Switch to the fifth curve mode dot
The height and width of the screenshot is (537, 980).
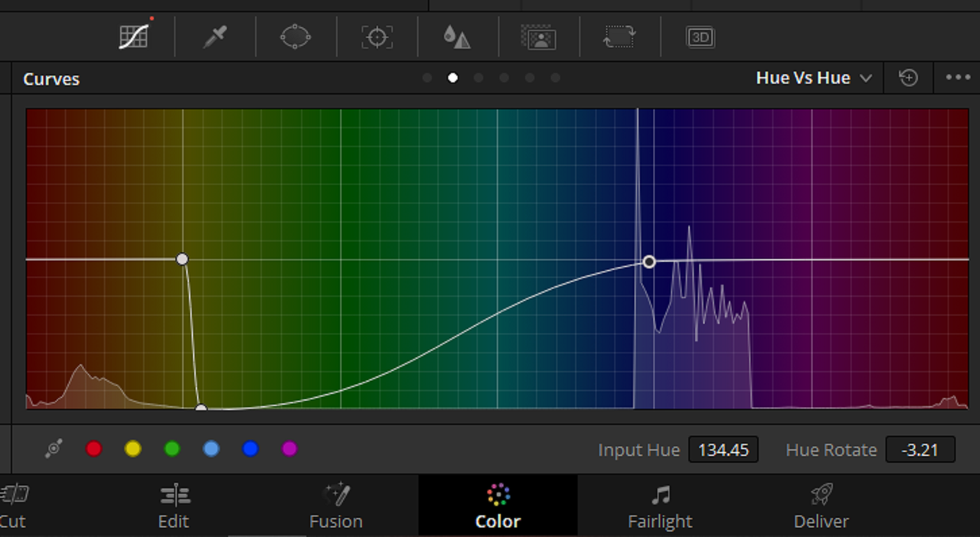click(x=530, y=78)
